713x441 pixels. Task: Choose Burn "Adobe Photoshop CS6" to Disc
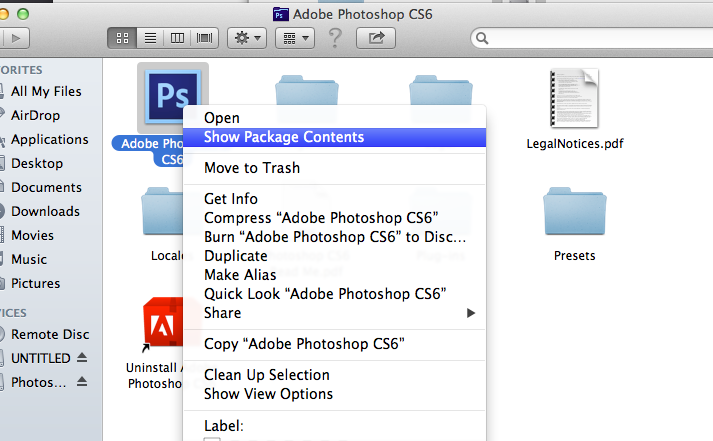[335, 237]
